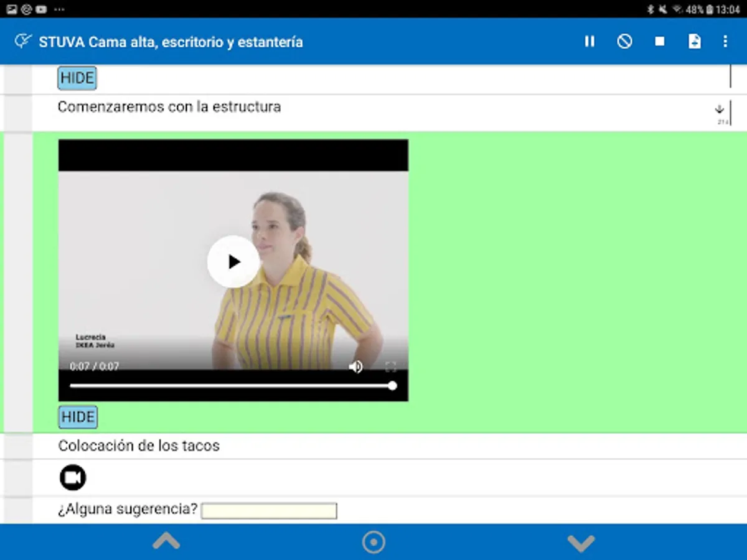
Task: Tap the battery 48% indicator
Action: point(700,9)
